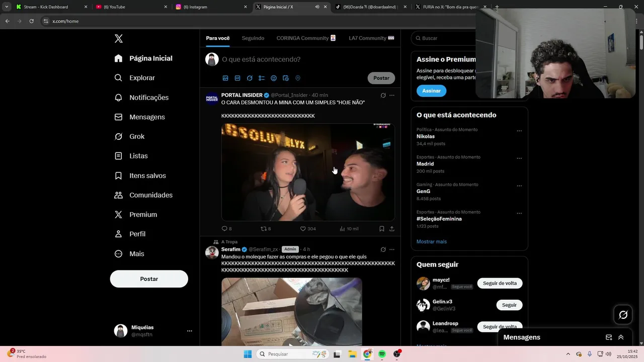Click the Assinar premium button
Image resolution: width=644 pixels, height=362 pixels.
(431, 91)
